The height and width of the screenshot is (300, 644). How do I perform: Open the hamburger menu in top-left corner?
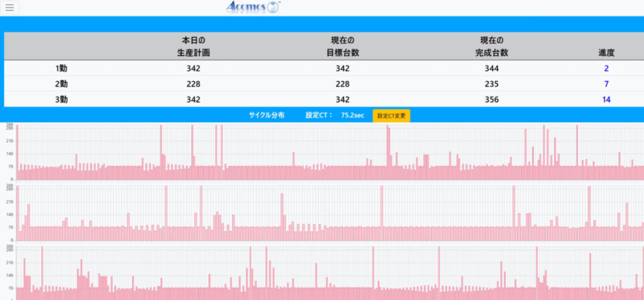tap(9, 8)
